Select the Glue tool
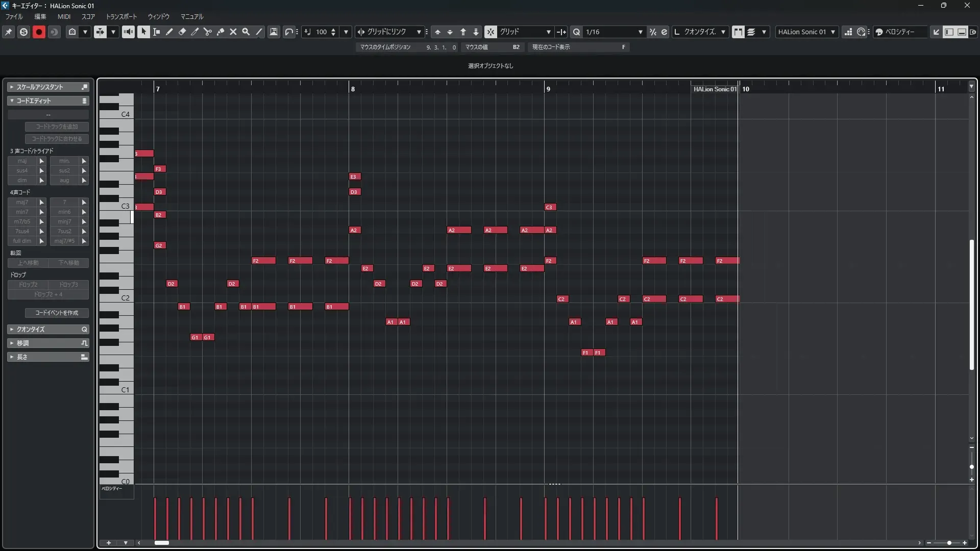 click(220, 32)
